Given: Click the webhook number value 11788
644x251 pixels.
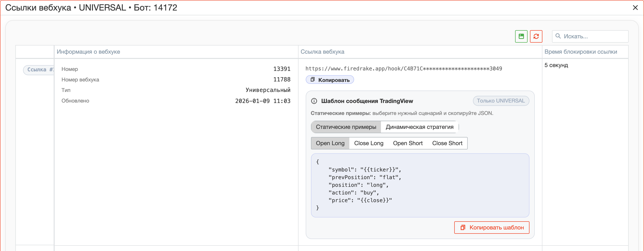Looking at the screenshot, I should 282,80.
